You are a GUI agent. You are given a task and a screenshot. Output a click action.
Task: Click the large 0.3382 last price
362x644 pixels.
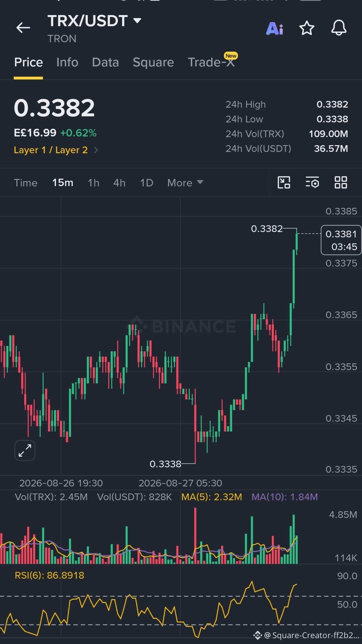point(54,108)
